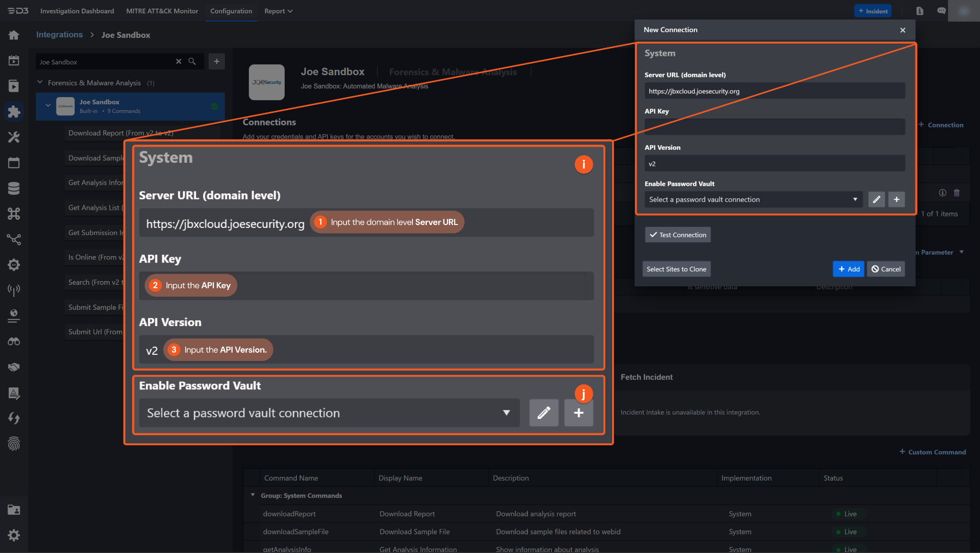Viewport: 980px width, 553px height.
Task: Click the fingerprint icon in sidebar
Action: point(14,444)
